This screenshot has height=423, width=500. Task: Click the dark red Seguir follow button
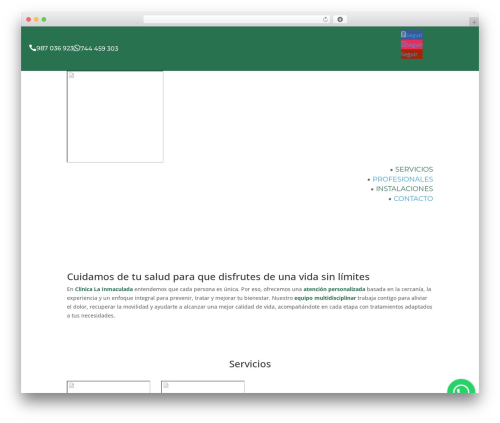pos(412,54)
